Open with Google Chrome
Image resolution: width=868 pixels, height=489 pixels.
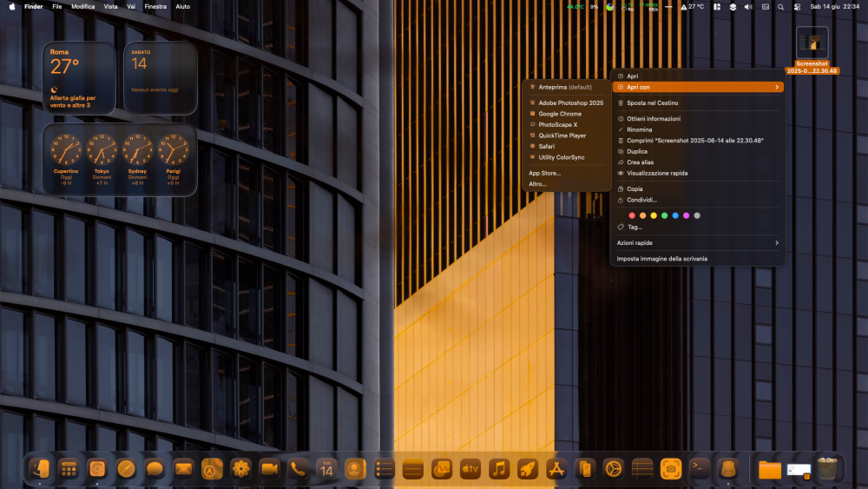(566, 114)
